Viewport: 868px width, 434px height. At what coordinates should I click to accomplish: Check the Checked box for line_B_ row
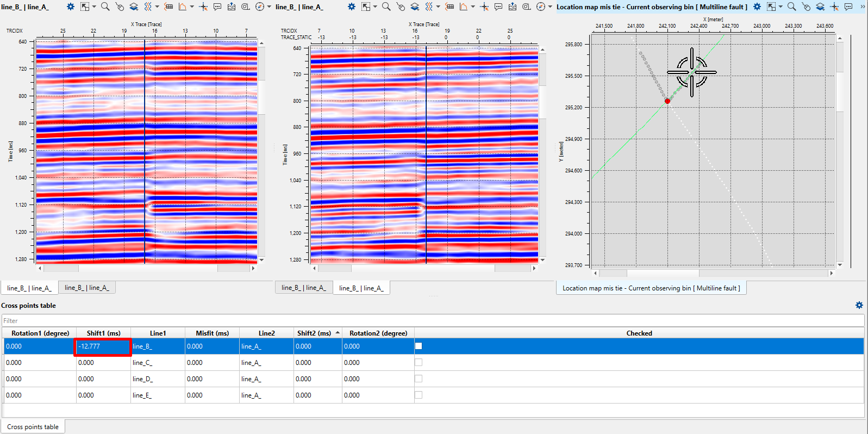tap(419, 346)
